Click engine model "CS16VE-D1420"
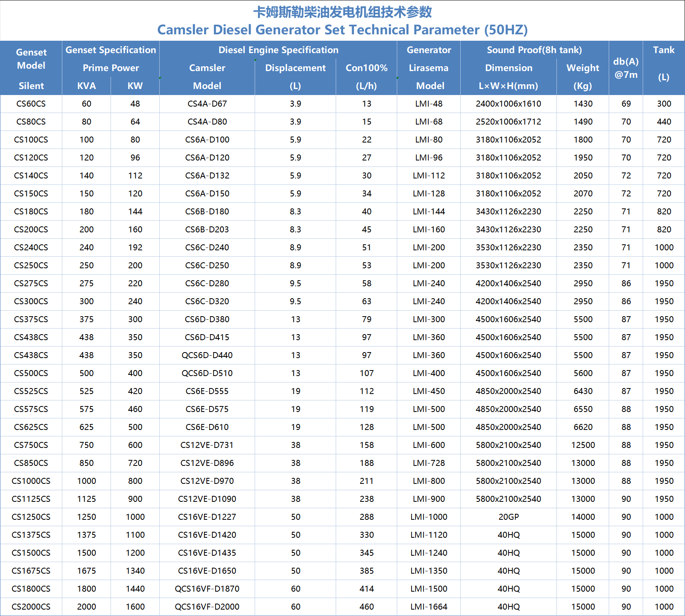 pyautogui.click(x=207, y=535)
